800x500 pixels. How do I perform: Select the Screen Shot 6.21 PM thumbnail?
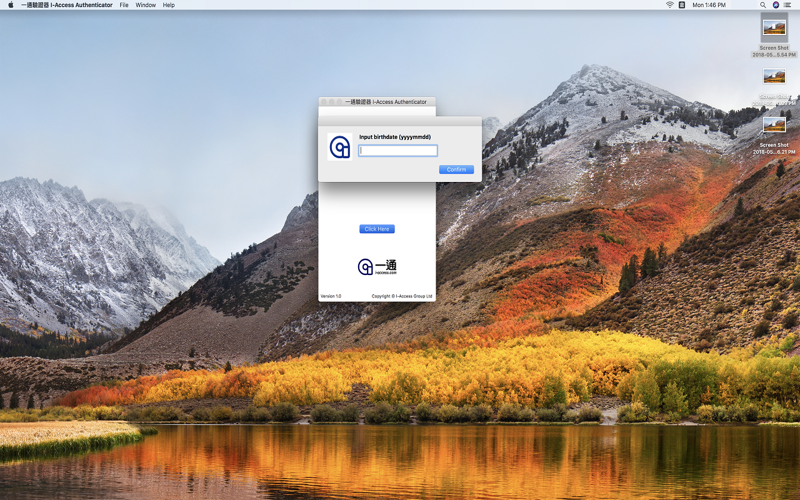(x=774, y=124)
